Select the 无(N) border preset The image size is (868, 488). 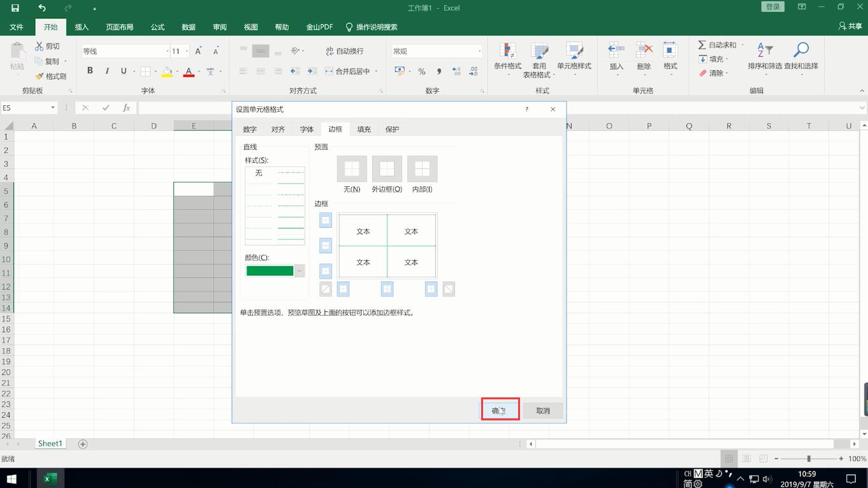(x=352, y=169)
